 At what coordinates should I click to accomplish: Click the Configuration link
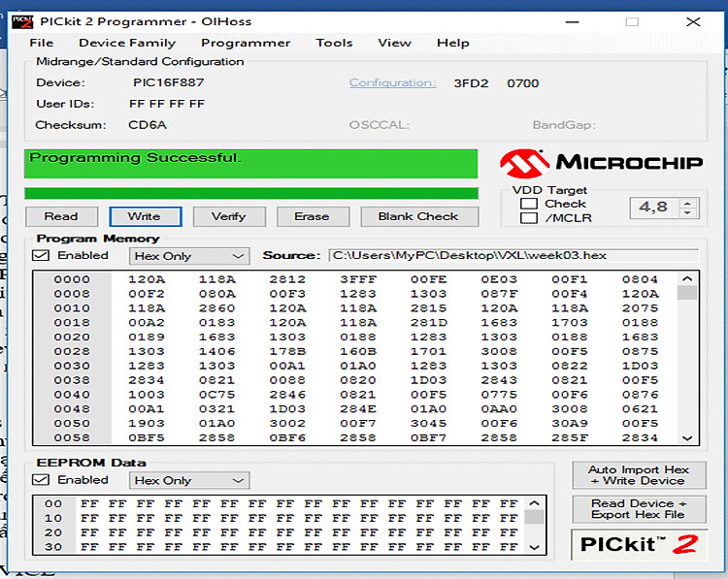(392, 82)
